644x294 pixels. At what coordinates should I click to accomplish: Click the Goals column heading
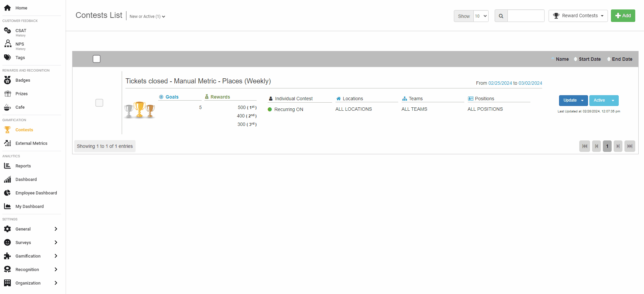[x=172, y=97]
